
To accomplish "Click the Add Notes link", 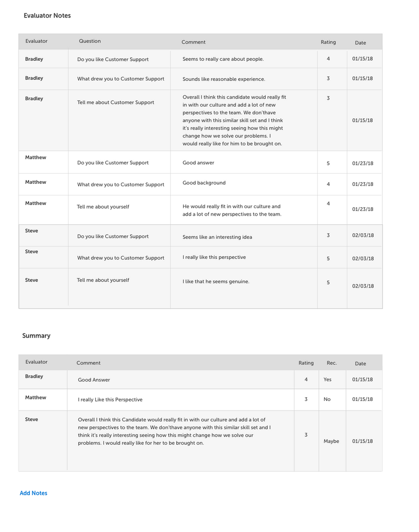I will [x=34, y=493].
